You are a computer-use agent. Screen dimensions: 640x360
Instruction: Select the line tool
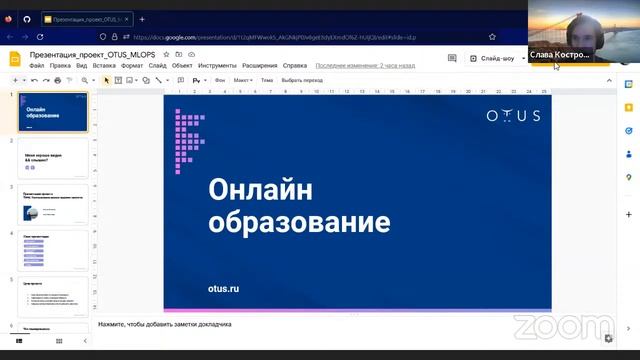click(x=158, y=80)
